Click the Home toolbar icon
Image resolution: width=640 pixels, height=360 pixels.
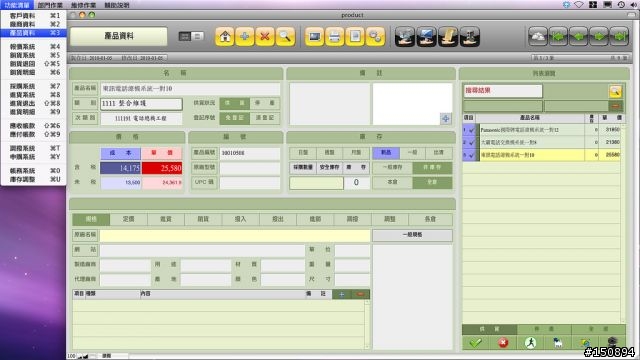224,37
